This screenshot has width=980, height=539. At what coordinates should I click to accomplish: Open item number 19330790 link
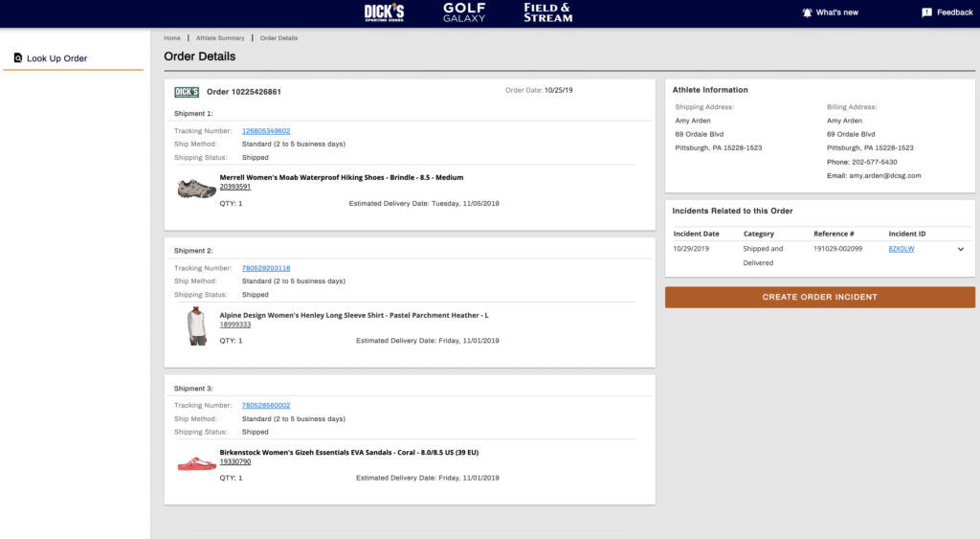tap(235, 461)
